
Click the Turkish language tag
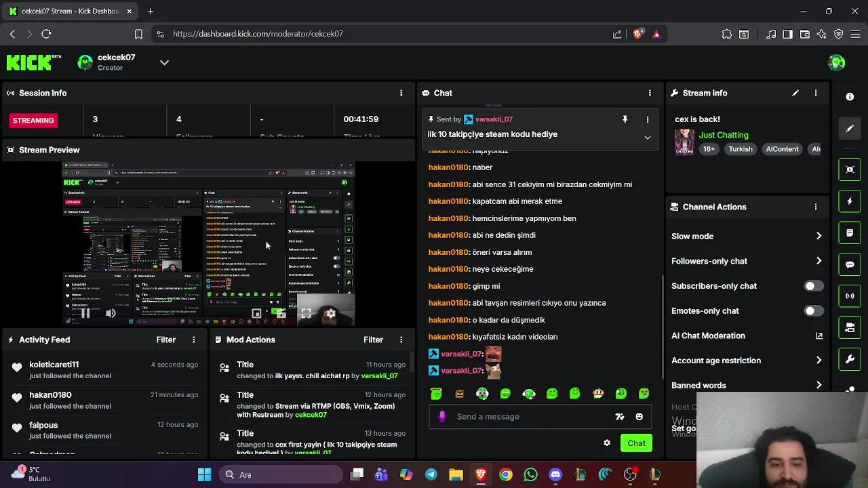741,149
